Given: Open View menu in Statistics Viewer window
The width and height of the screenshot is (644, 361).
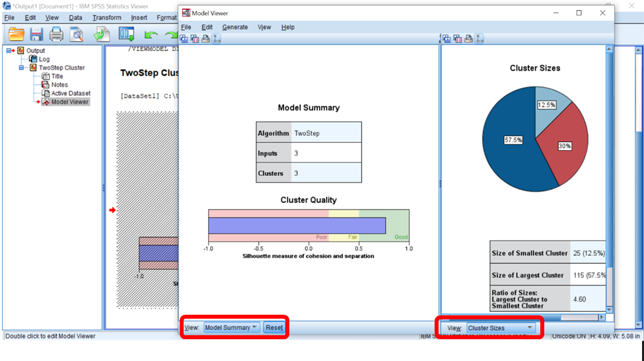Looking at the screenshot, I should (x=52, y=18).
